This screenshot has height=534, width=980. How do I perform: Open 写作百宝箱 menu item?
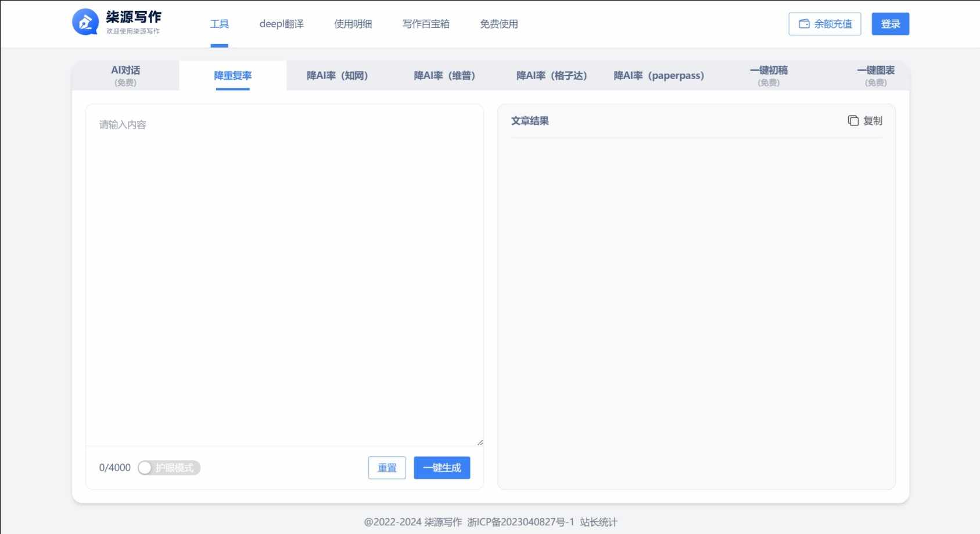pyautogui.click(x=426, y=24)
